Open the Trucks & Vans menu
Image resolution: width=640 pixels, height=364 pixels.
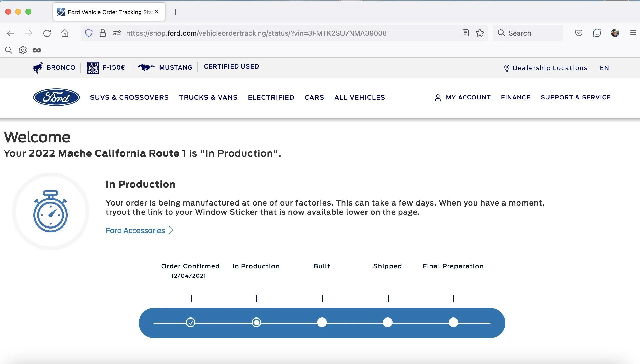(208, 97)
